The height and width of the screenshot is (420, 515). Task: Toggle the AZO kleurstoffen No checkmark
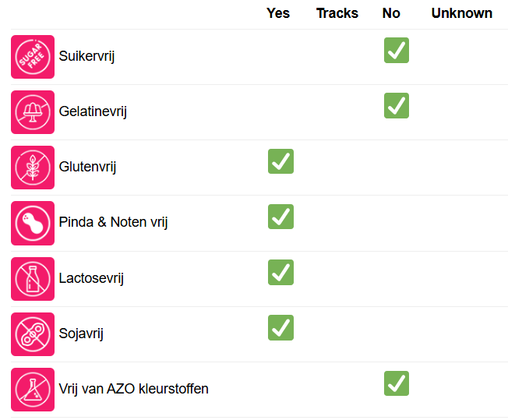point(396,383)
